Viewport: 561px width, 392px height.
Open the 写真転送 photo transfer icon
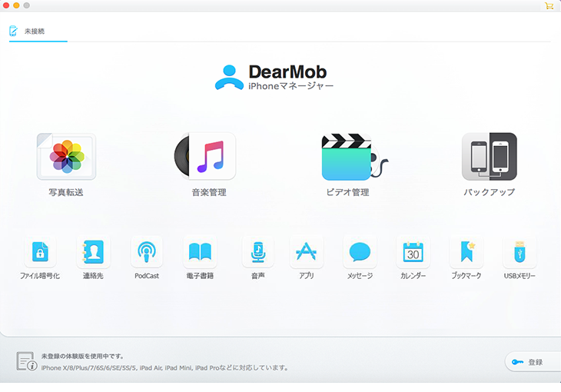[67, 157]
